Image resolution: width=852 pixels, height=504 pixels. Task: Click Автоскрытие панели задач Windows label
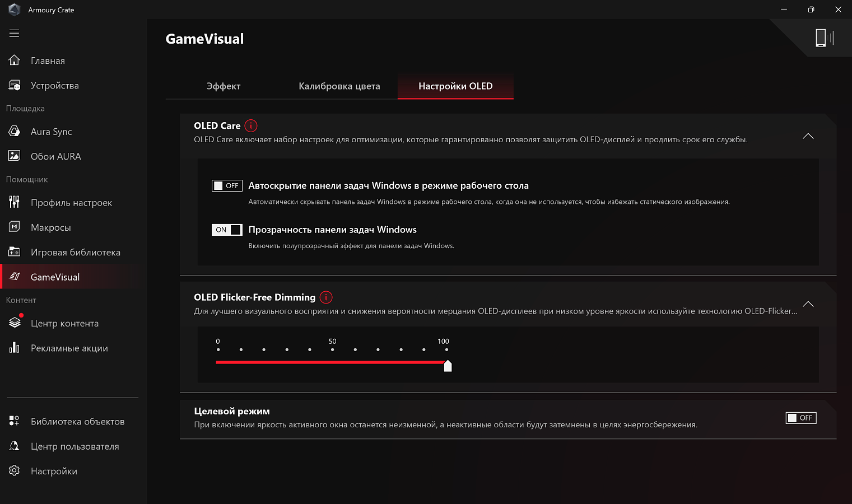point(389,185)
